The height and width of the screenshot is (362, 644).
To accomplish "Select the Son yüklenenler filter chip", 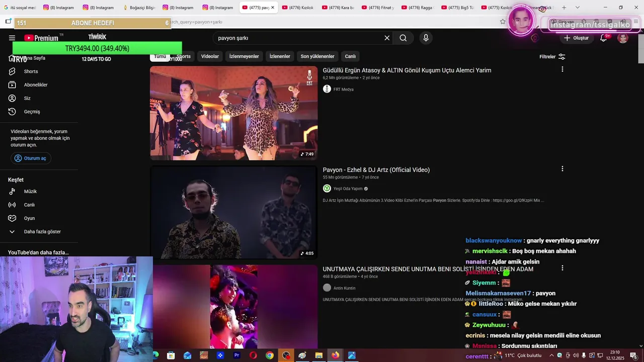I will click(317, 56).
